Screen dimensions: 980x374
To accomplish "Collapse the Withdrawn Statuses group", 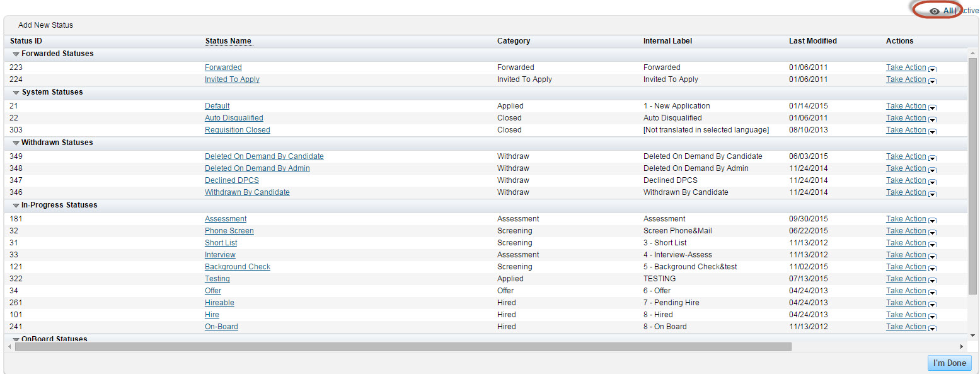I will (x=16, y=143).
